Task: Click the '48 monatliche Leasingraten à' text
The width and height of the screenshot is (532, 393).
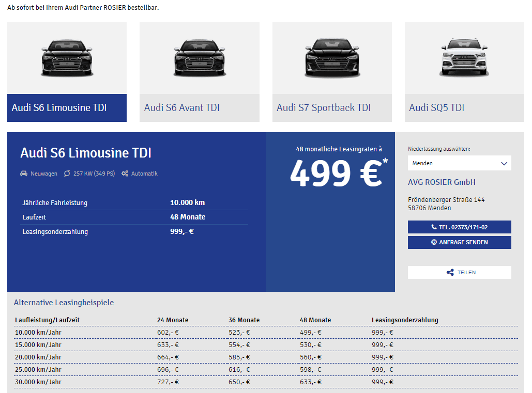Action: click(x=339, y=149)
